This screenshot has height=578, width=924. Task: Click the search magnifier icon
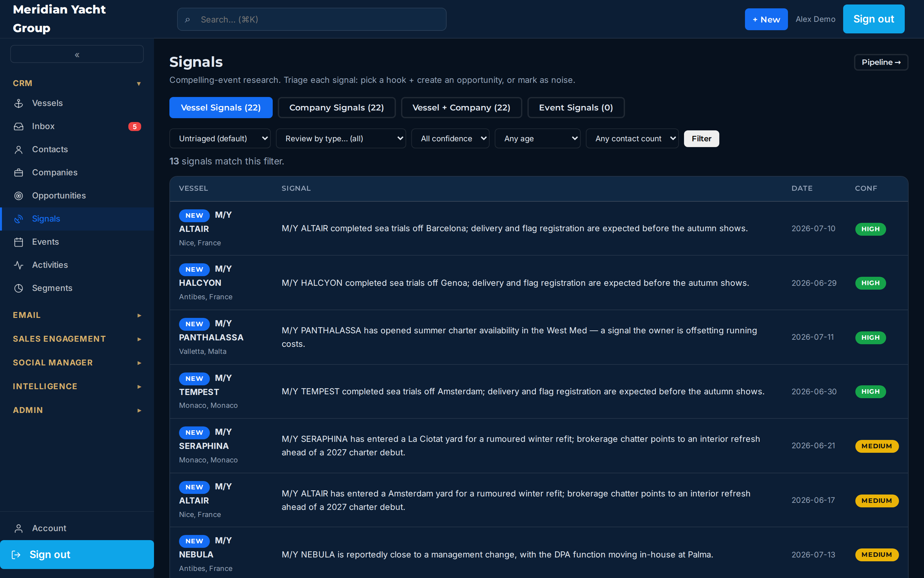pos(187,20)
